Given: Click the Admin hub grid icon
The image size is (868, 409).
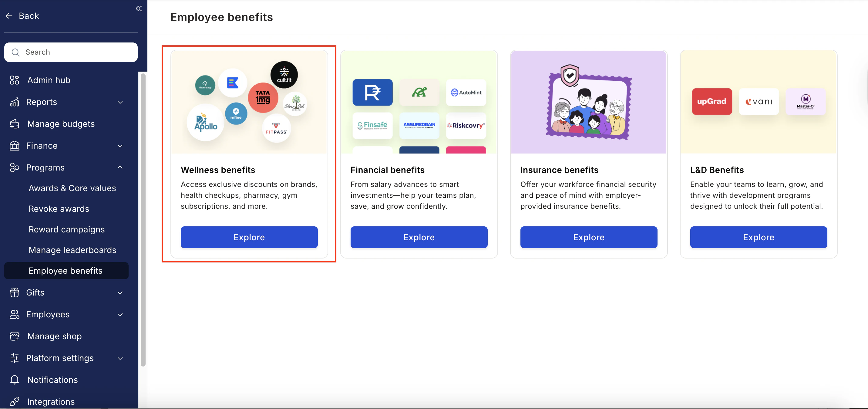Looking at the screenshot, I should click(x=15, y=80).
